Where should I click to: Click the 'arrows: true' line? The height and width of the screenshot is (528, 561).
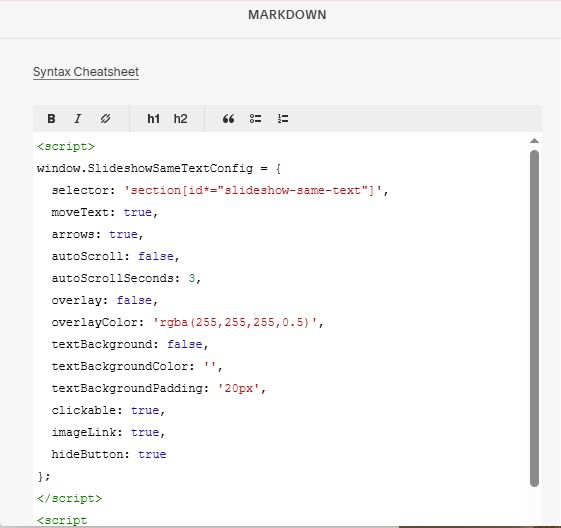coord(97,234)
